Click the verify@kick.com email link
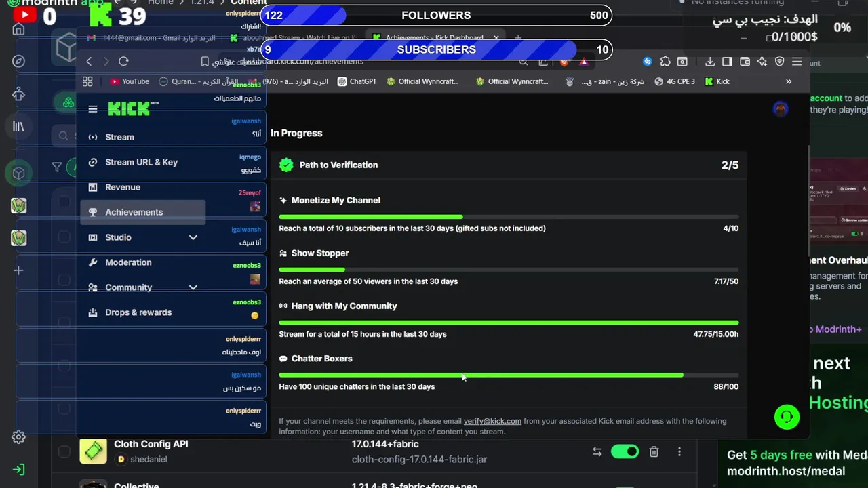Viewport: 868px width, 488px height. coord(492,421)
